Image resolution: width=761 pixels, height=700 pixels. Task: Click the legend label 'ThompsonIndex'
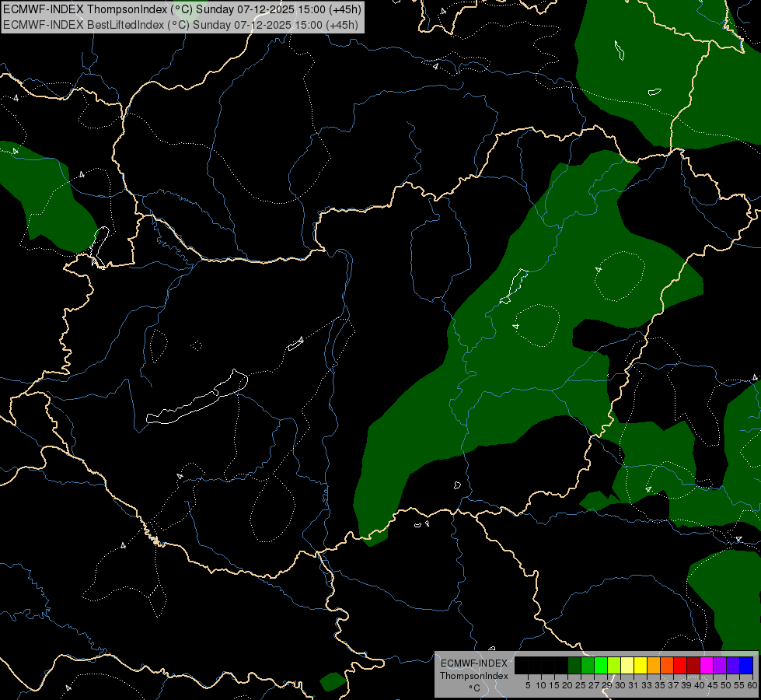pyautogui.click(x=474, y=676)
